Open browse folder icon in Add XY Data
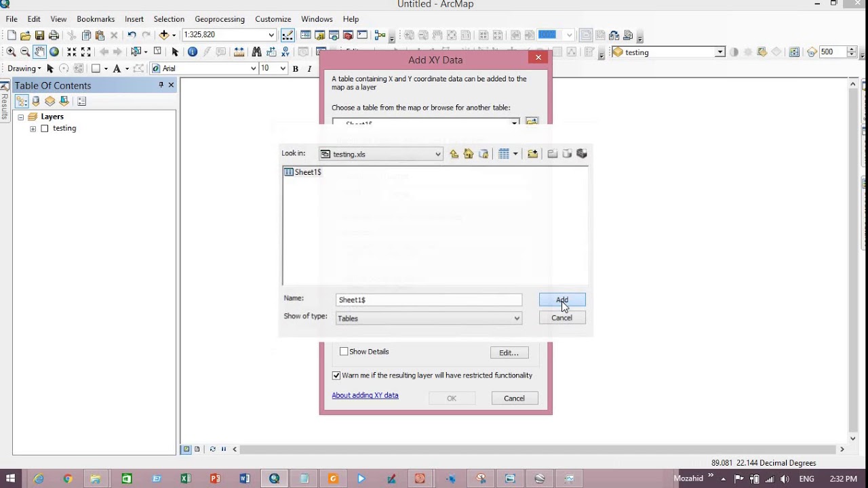The height and width of the screenshot is (488, 868). pyautogui.click(x=532, y=121)
